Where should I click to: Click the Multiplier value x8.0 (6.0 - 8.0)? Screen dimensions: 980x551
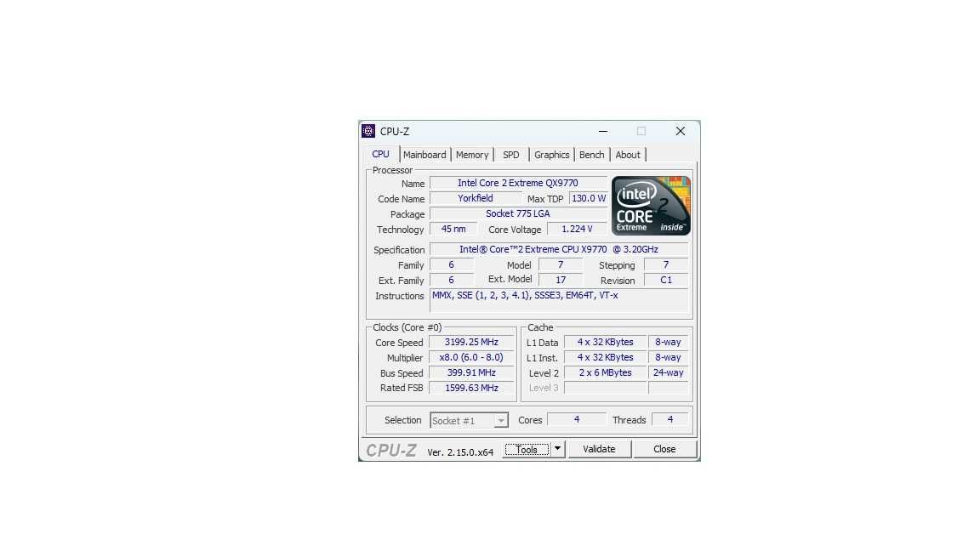click(x=471, y=357)
